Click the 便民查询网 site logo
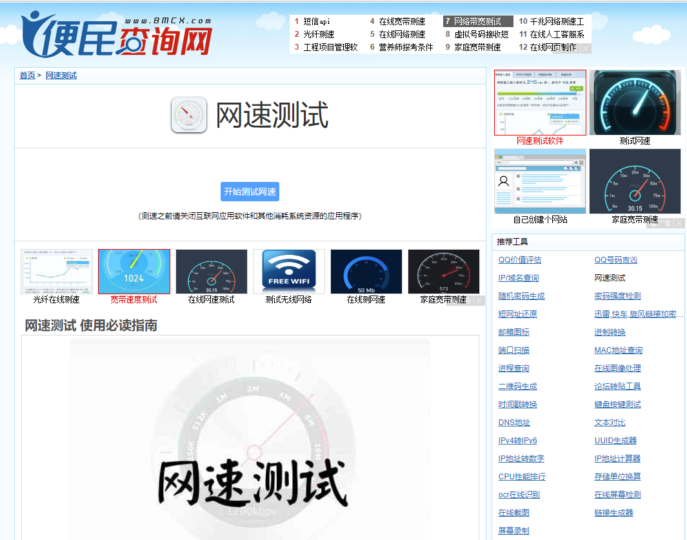 [x=118, y=36]
